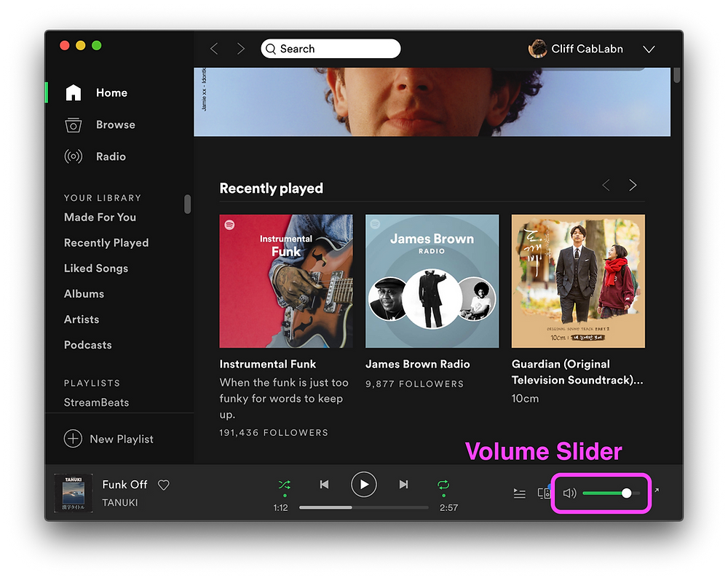The image size is (728, 580).
Task: Open Recently Played in library
Action: click(x=106, y=242)
